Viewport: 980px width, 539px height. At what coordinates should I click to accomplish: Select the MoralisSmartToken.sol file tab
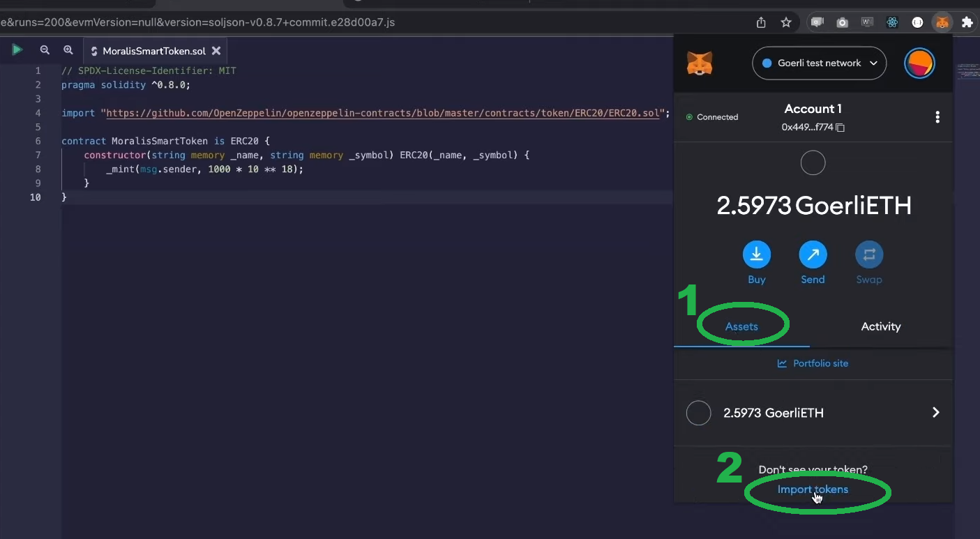point(153,51)
